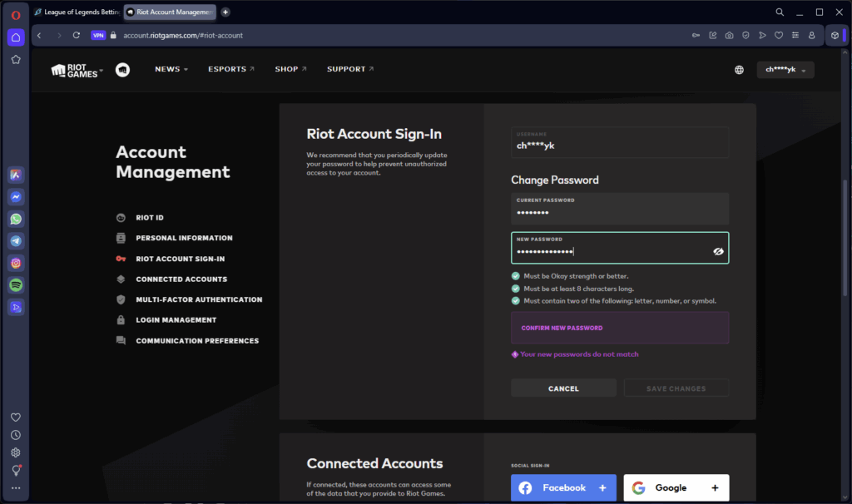The width and height of the screenshot is (852, 504).
Task: Take a snapshot with camera icon
Action: 729,35
